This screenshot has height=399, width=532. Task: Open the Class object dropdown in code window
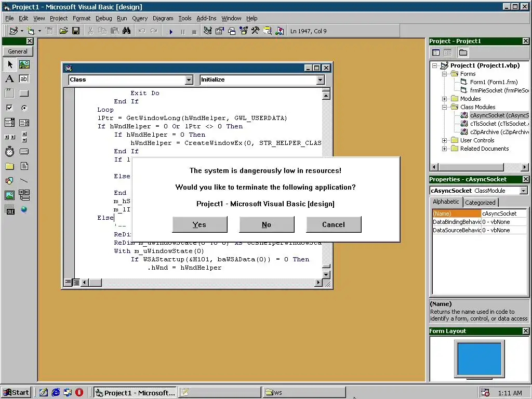189,79
